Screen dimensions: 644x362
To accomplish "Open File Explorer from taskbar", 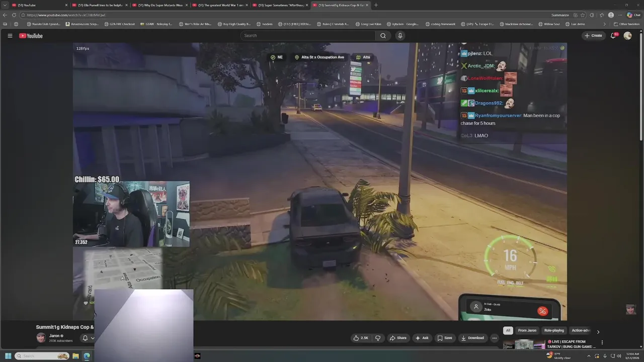I will pos(75,356).
